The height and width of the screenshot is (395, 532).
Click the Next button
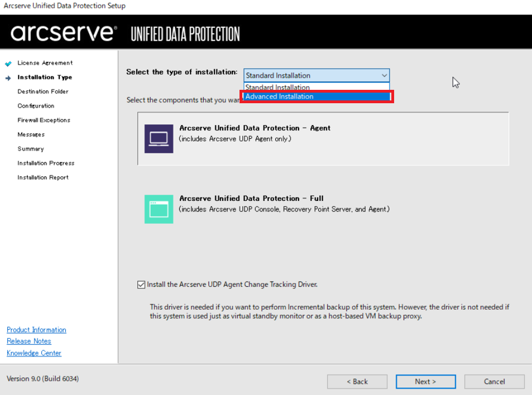coord(425,382)
